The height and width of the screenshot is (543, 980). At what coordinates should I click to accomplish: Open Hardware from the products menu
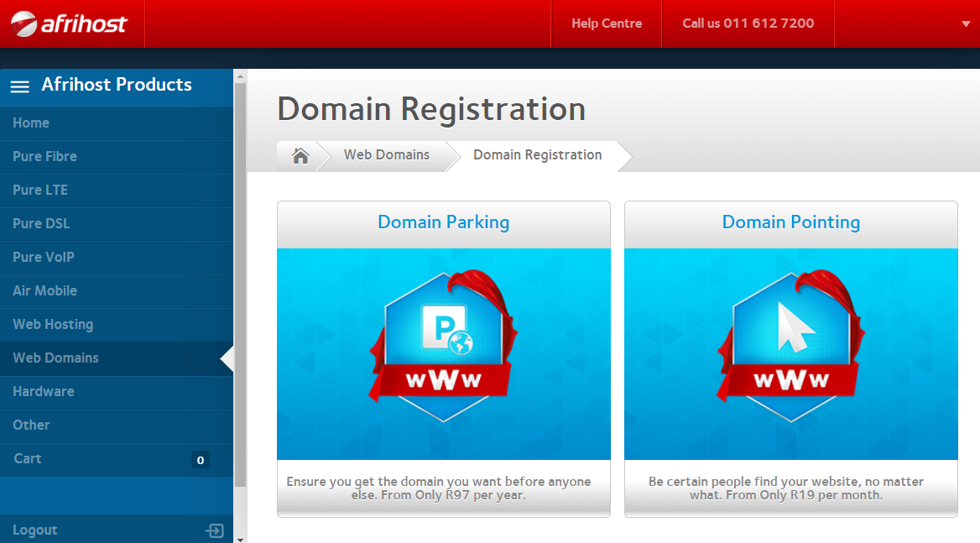coord(43,391)
